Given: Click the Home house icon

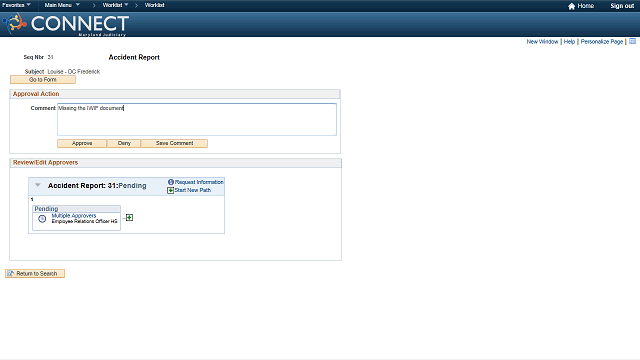Looking at the screenshot, I should coord(571,6).
